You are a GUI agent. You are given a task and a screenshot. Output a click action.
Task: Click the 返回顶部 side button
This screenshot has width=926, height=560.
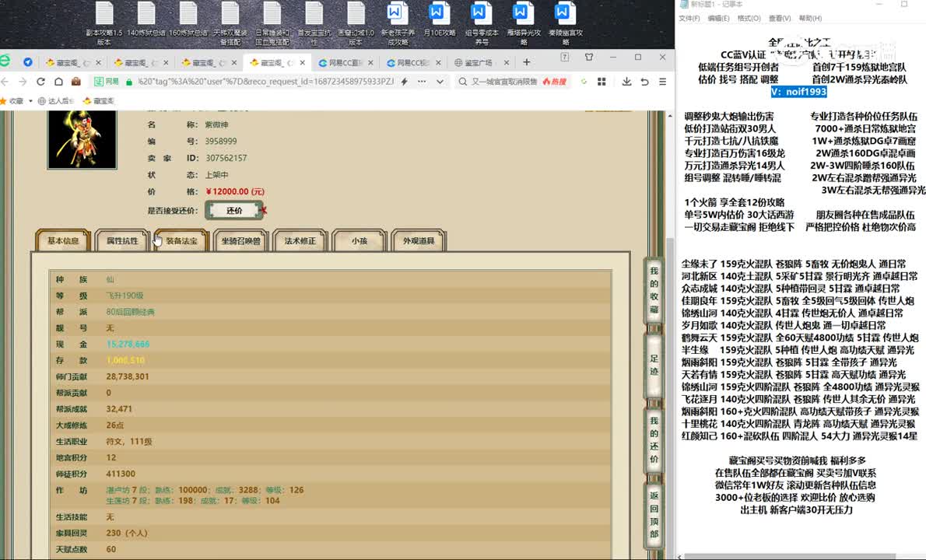[654, 513]
